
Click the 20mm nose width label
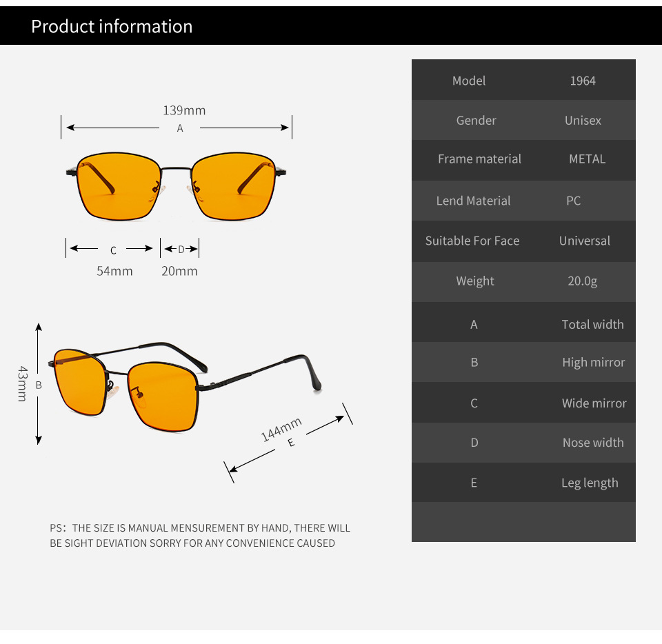(179, 271)
